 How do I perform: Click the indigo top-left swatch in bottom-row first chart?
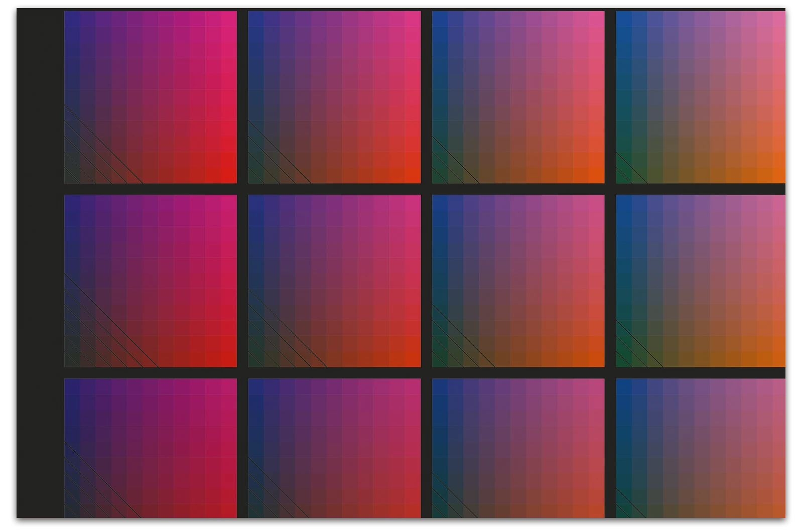(x=72, y=386)
